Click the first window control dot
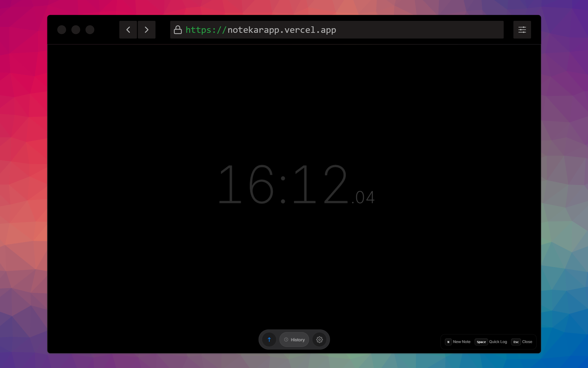Viewport: 588px width, 368px height. [62, 30]
